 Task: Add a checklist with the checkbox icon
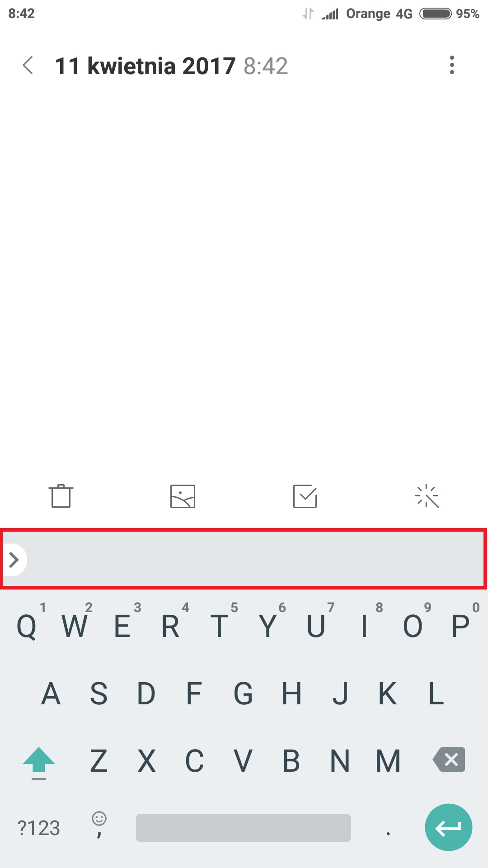tap(305, 496)
